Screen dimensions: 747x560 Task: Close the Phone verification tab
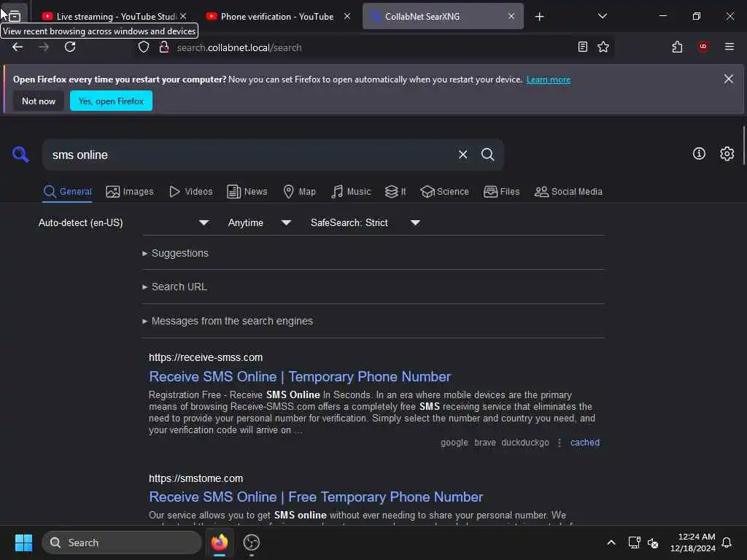[347, 16]
